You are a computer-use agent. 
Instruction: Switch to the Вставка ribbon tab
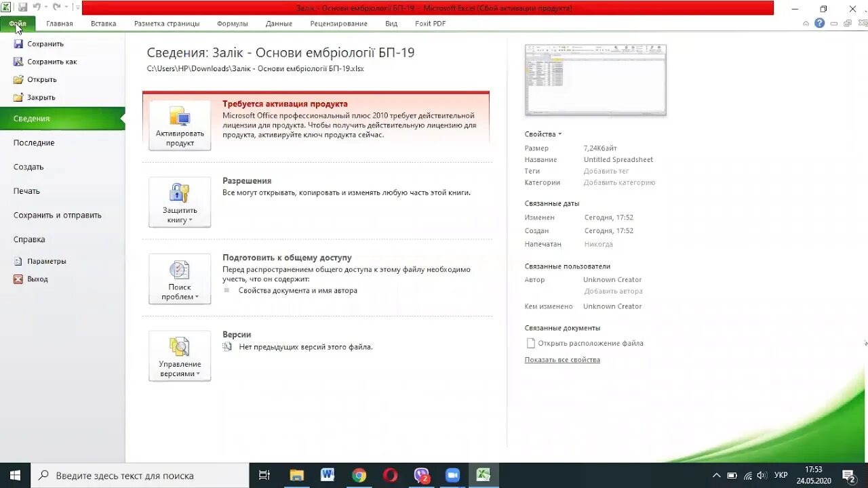pos(104,23)
